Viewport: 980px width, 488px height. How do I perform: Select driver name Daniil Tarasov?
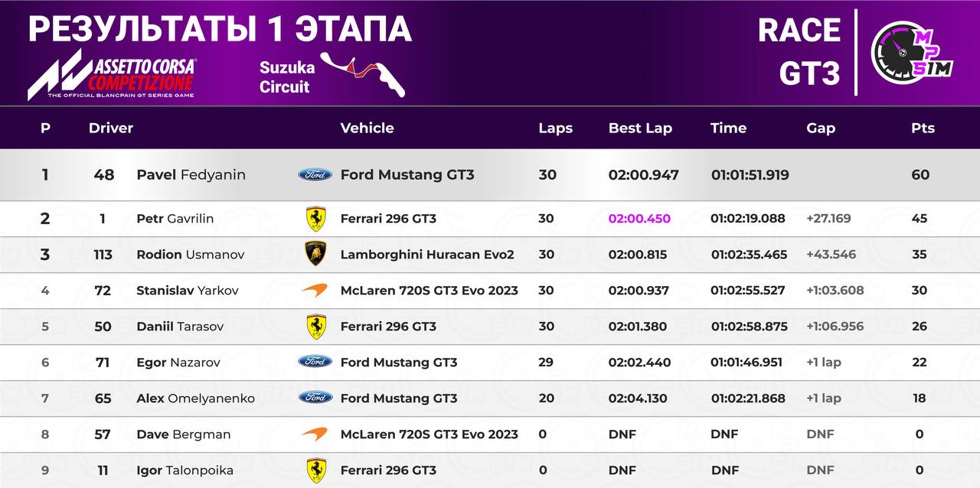[180, 327]
